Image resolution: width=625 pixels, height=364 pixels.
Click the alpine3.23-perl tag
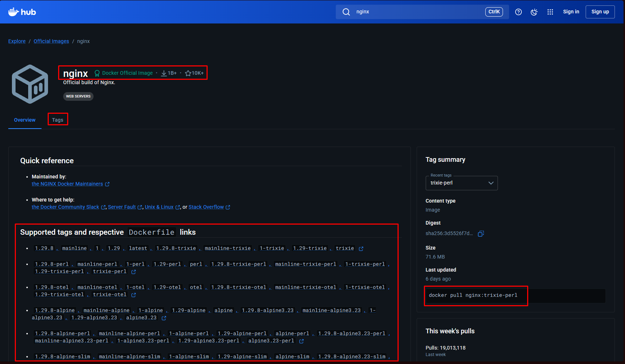point(271,341)
